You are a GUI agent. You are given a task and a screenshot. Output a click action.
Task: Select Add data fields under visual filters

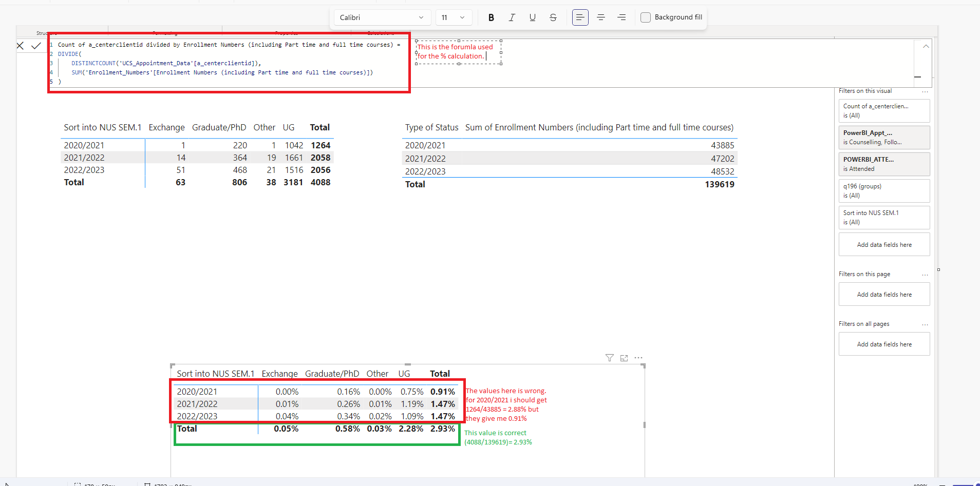[x=884, y=245]
